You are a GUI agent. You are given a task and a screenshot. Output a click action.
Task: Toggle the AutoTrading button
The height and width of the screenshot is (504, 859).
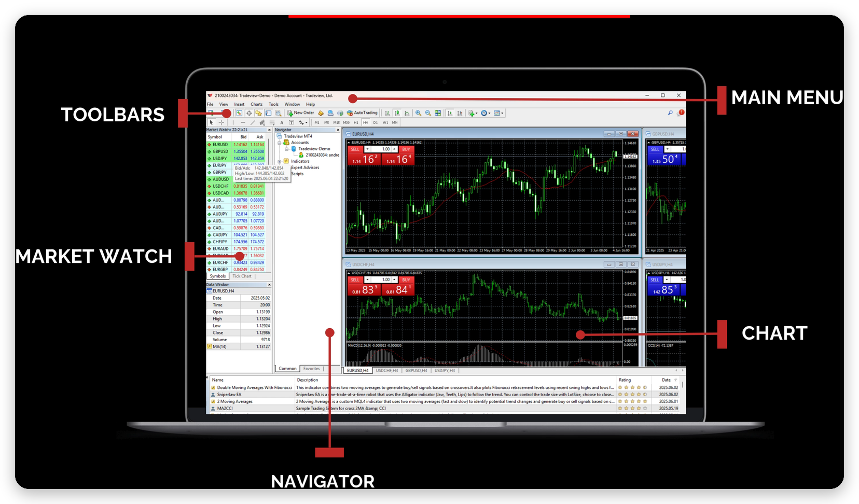click(362, 113)
